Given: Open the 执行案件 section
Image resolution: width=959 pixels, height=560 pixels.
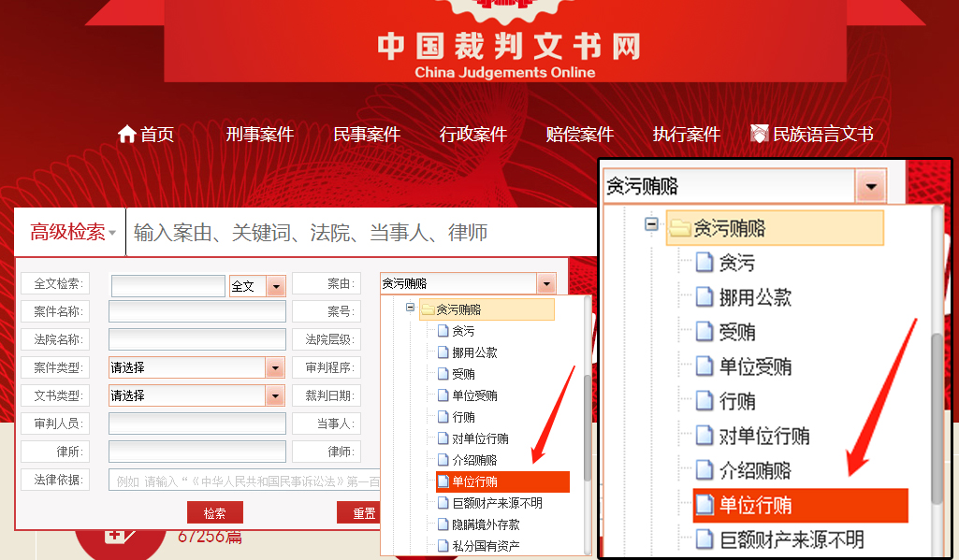Looking at the screenshot, I should [686, 134].
